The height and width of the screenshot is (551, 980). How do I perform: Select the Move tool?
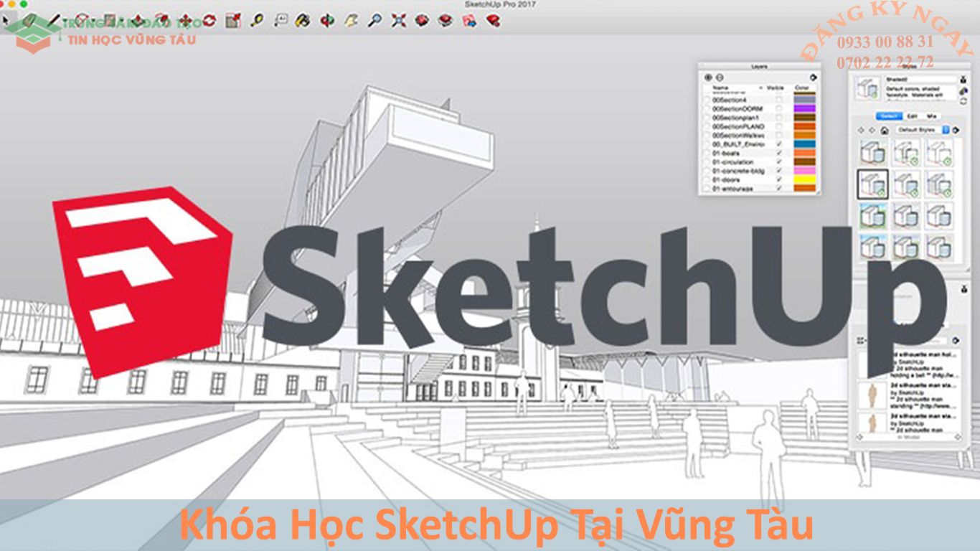185,20
